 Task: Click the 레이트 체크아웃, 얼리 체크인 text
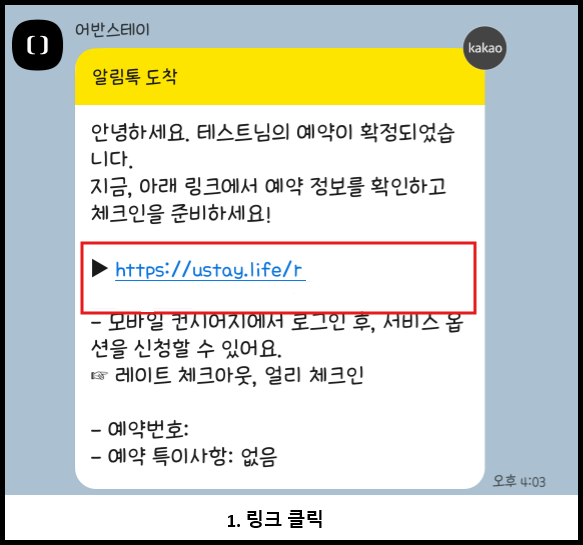[x=239, y=375]
